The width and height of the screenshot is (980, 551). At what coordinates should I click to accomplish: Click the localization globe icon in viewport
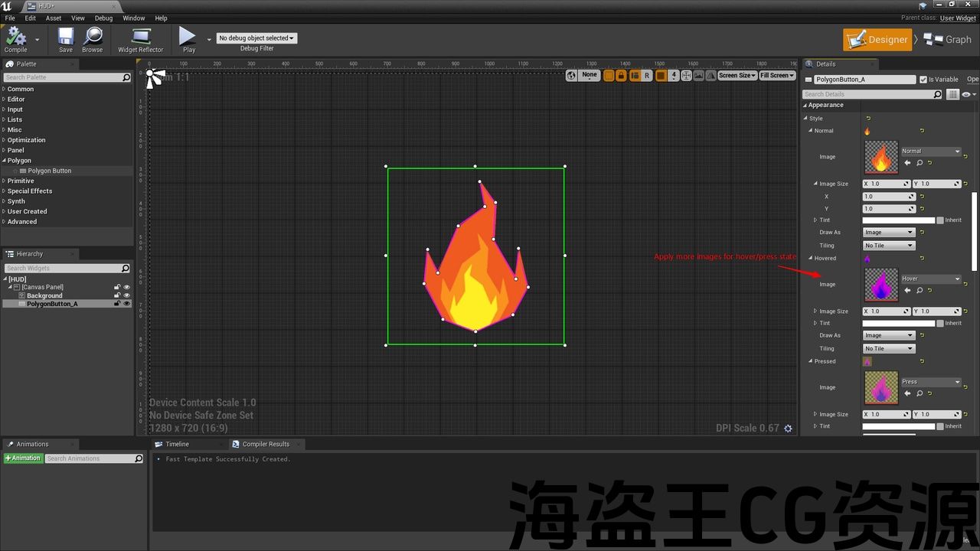pyautogui.click(x=571, y=75)
